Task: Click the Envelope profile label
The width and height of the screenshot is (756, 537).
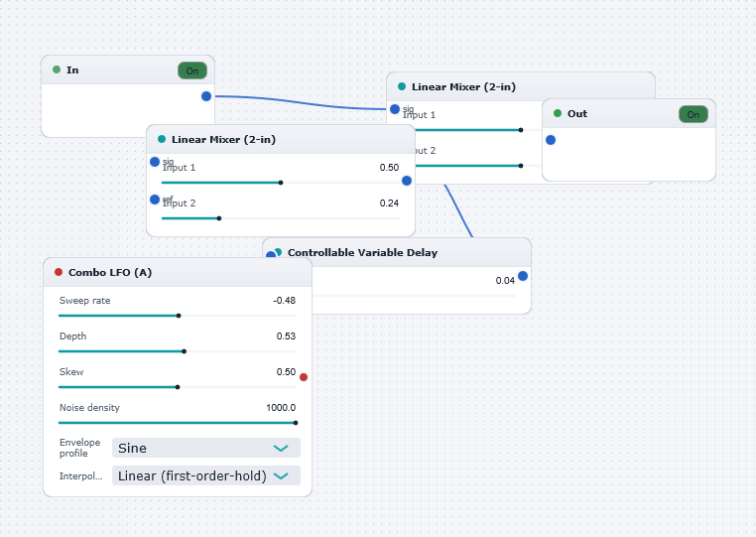Action: click(80, 448)
